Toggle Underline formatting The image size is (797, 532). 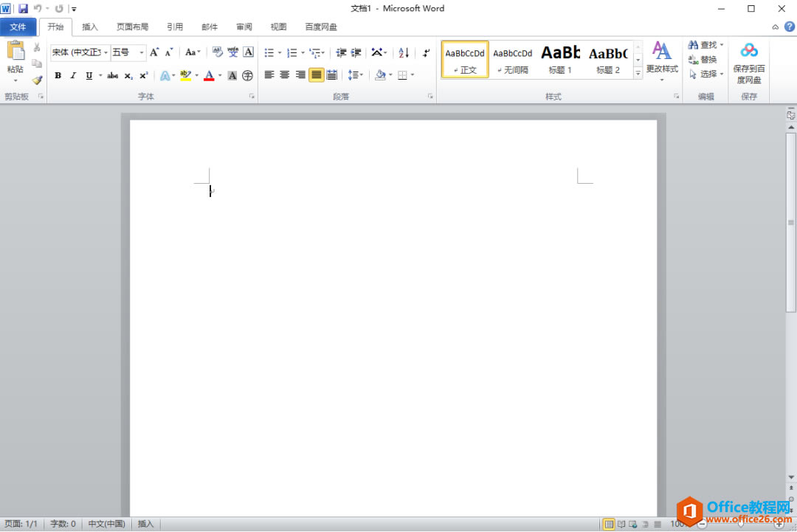pyautogui.click(x=89, y=76)
